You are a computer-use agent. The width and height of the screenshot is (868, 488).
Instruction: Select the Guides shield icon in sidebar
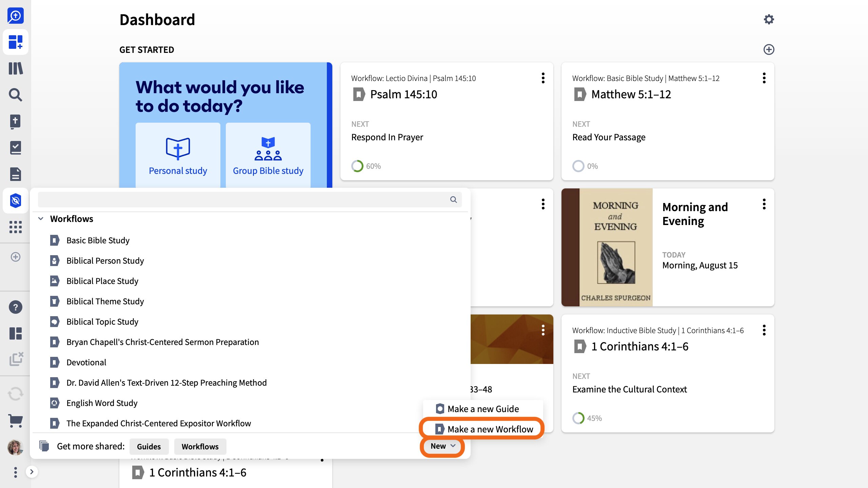(x=16, y=201)
